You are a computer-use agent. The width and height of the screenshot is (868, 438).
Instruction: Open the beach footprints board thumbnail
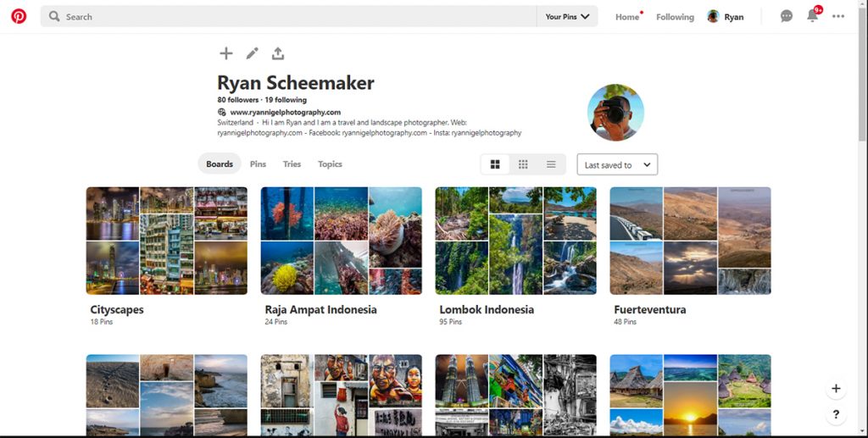pyautogui.click(x=167, y=395)
